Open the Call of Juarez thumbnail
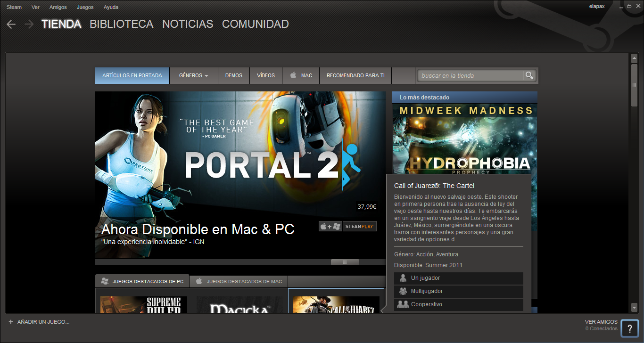644x343 pixels. [x=336, y=304]
